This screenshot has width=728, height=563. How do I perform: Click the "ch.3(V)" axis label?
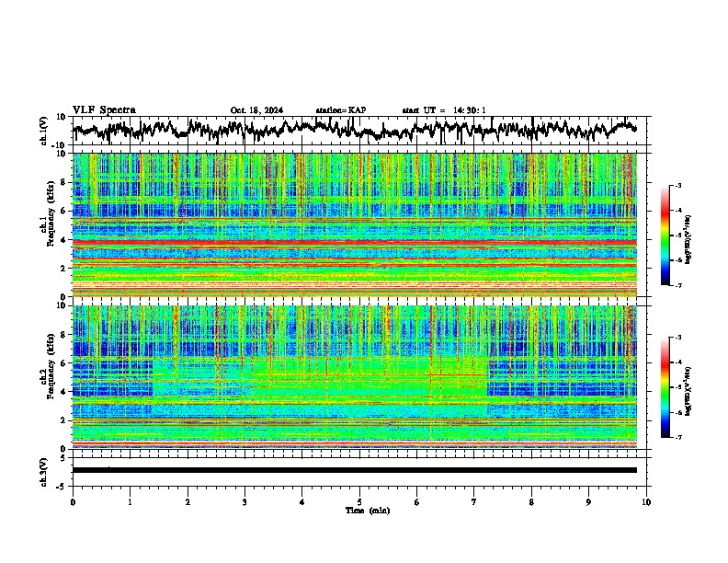[43, 472]
